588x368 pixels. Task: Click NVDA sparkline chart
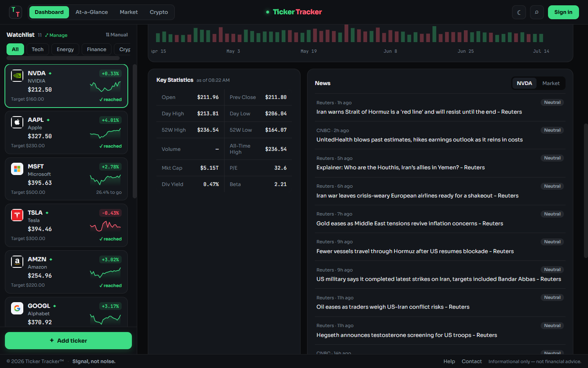pyautogui.click(x=105, y=86)
